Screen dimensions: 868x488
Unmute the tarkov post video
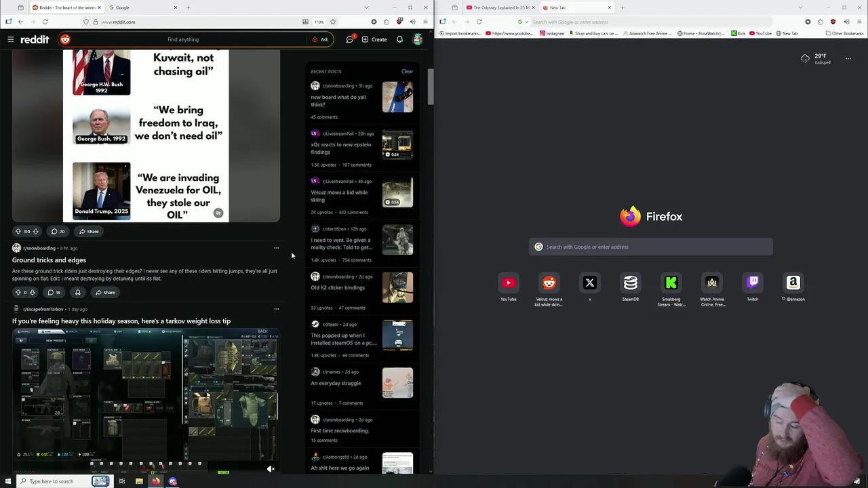point(271,468)
